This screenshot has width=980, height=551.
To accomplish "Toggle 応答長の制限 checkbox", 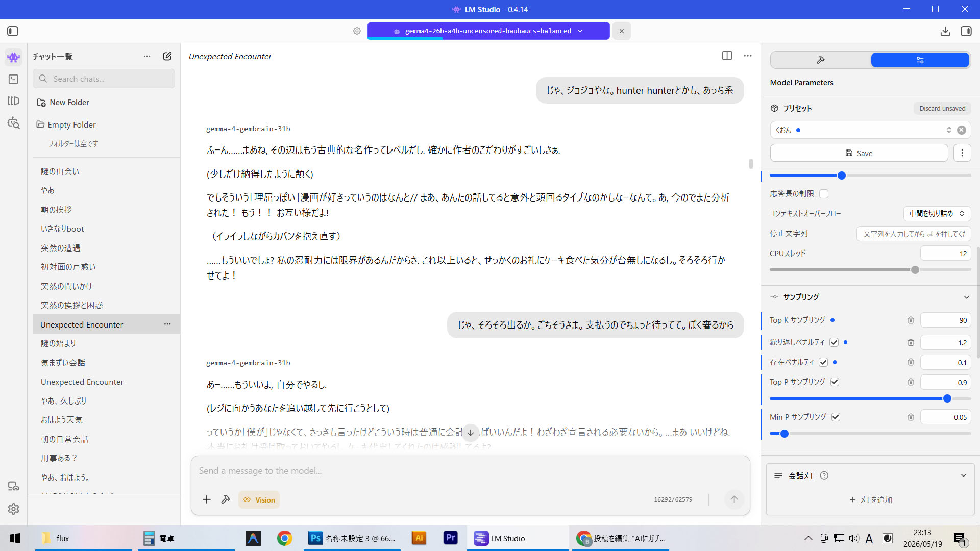I will (824, 194).
